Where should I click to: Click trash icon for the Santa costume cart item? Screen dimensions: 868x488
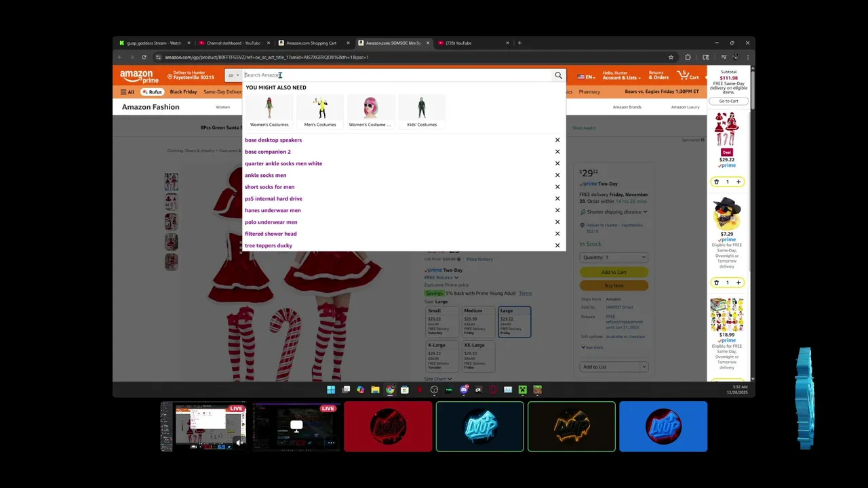[x=716, y=182]
